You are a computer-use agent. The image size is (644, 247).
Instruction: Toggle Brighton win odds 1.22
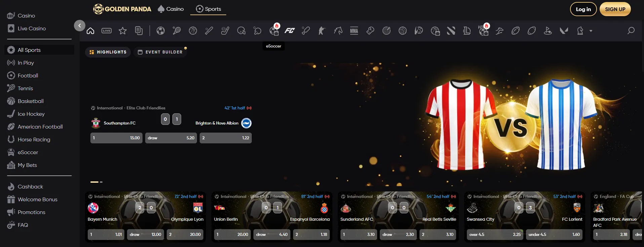tap(226, 138)
